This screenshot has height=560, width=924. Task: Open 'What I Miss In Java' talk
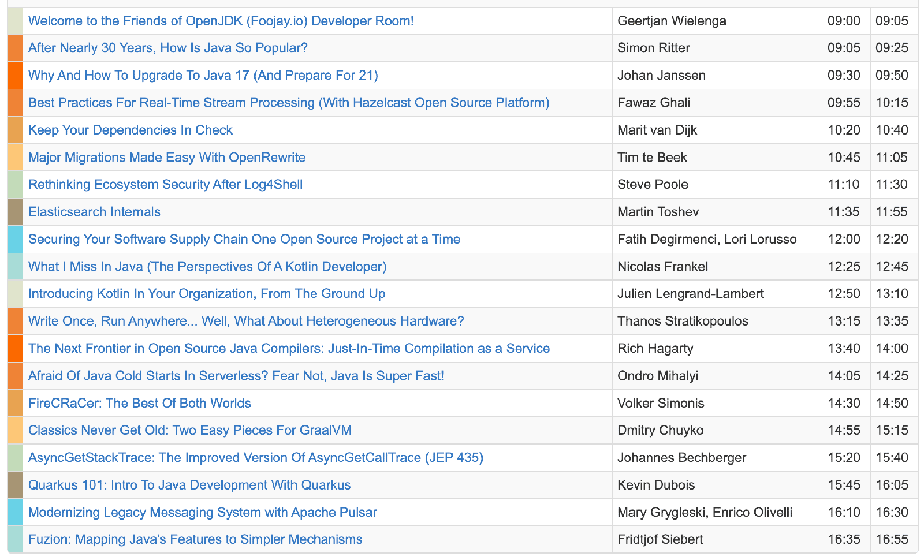coord(207,267)
